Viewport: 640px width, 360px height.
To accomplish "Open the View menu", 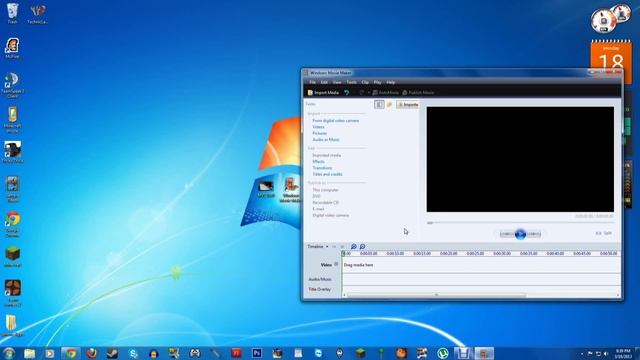I will point(337,82).
